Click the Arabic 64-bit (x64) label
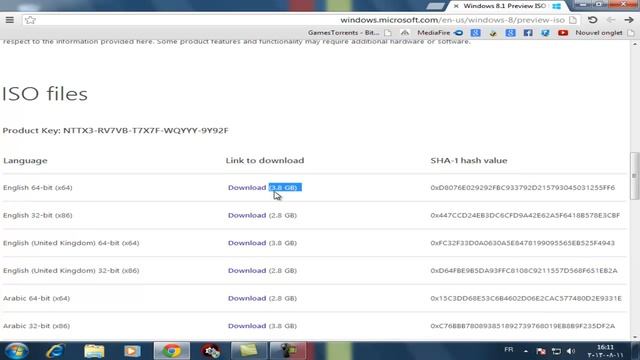 pos(36,298)
